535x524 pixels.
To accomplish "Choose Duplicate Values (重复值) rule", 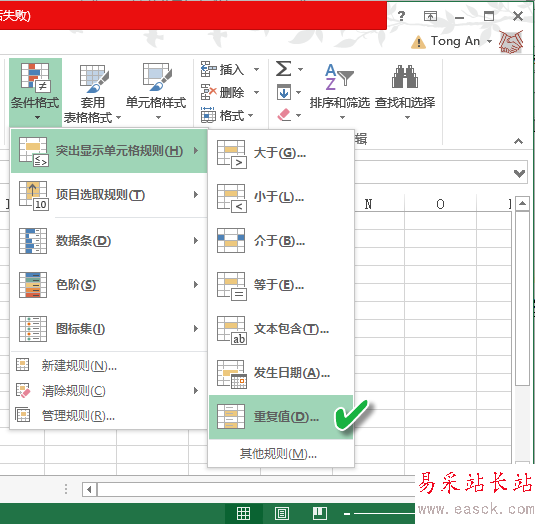I will [x=281, y=417].
